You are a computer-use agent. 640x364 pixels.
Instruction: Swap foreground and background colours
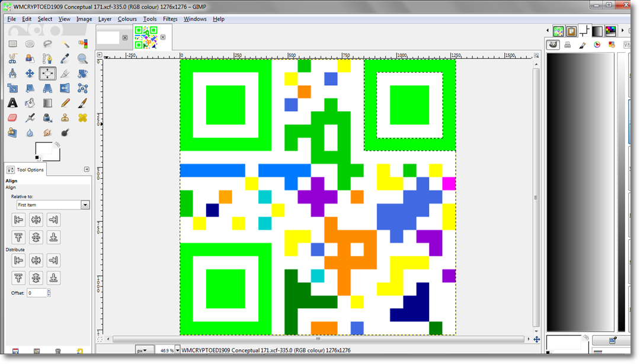point(57,144)
